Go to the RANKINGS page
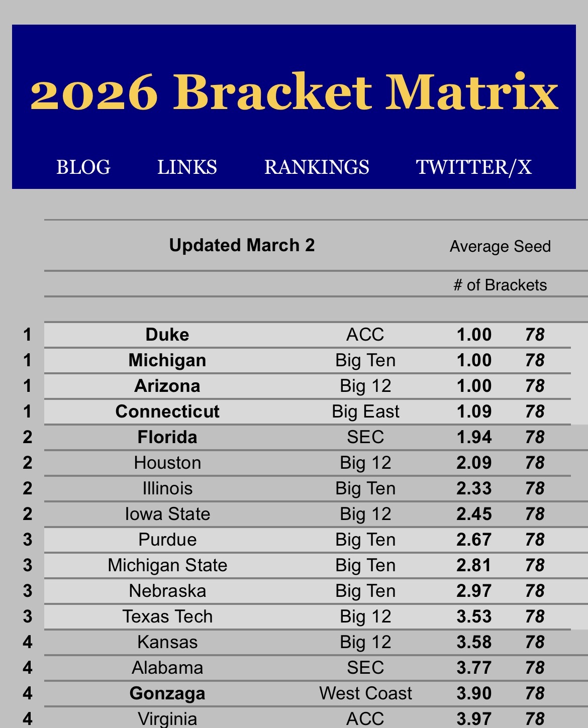Image resolution: width=588 pixels, height=728 pixels. (x=317, y=167)
